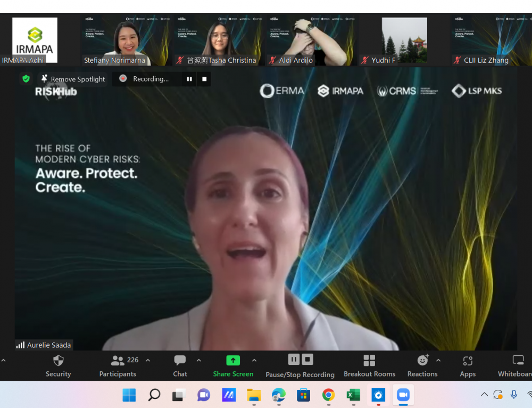
Task: Pause recording from the top recording bar
Action: coord(189,79)
